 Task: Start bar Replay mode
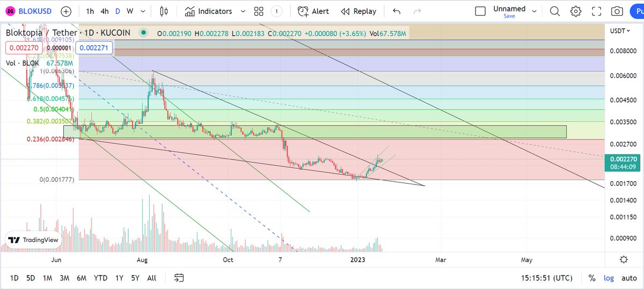(x=358, y=11)
